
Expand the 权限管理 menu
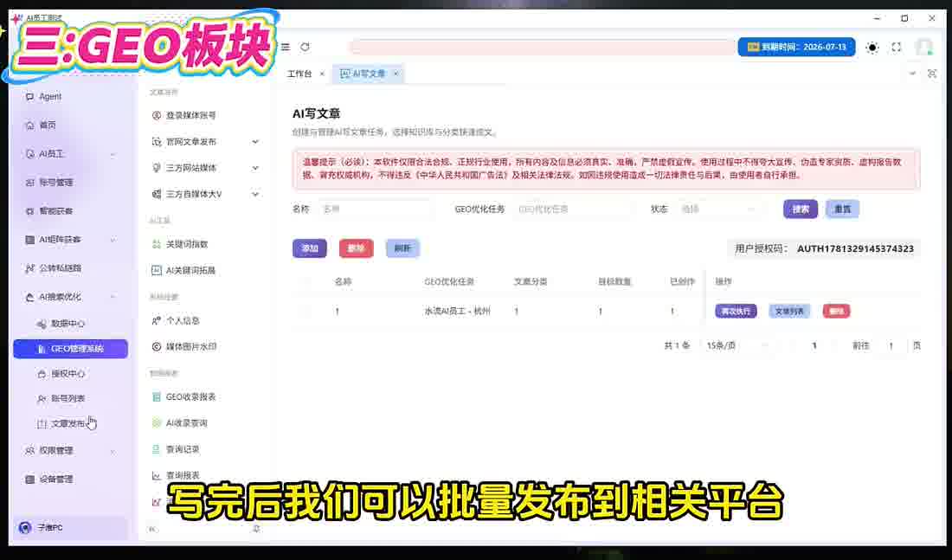pyautogui.click(x=70, y=450)
